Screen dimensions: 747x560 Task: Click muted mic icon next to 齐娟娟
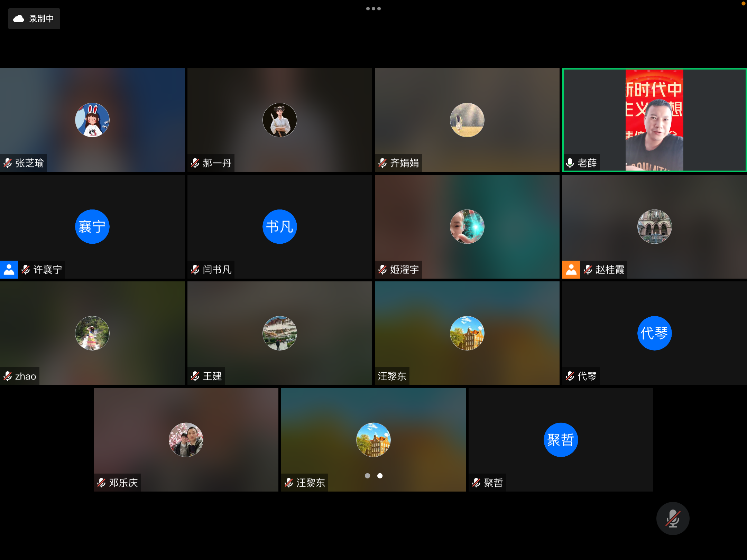[x=382, y=163]
